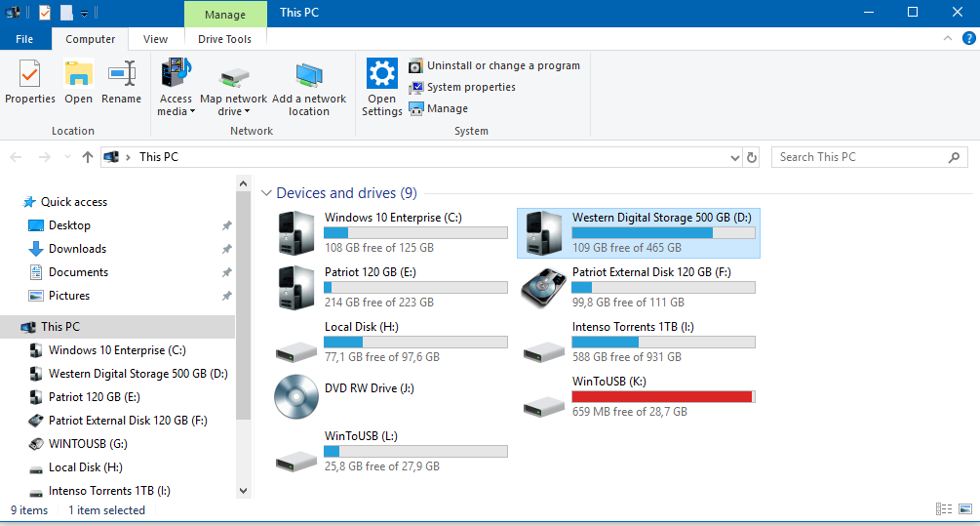
Task: Collapse the Devices and drives group
Action: pyautogui.click(x=266, y=193)
